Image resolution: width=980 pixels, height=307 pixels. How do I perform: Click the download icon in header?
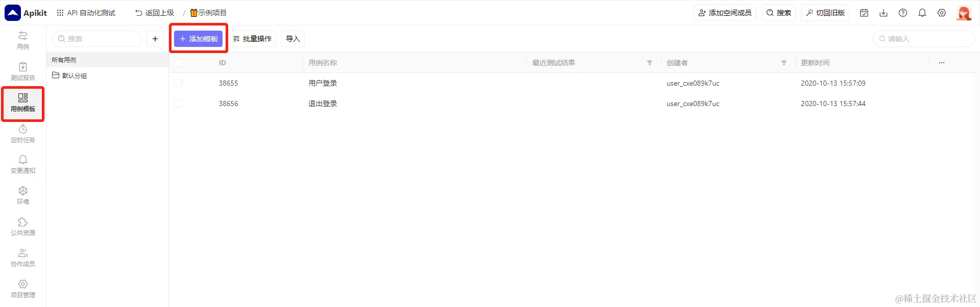884,13
